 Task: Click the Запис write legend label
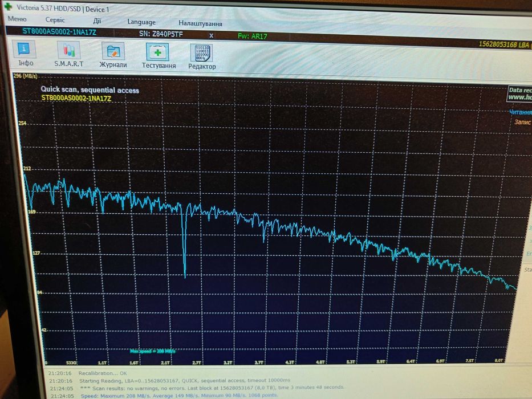point(522,122)
